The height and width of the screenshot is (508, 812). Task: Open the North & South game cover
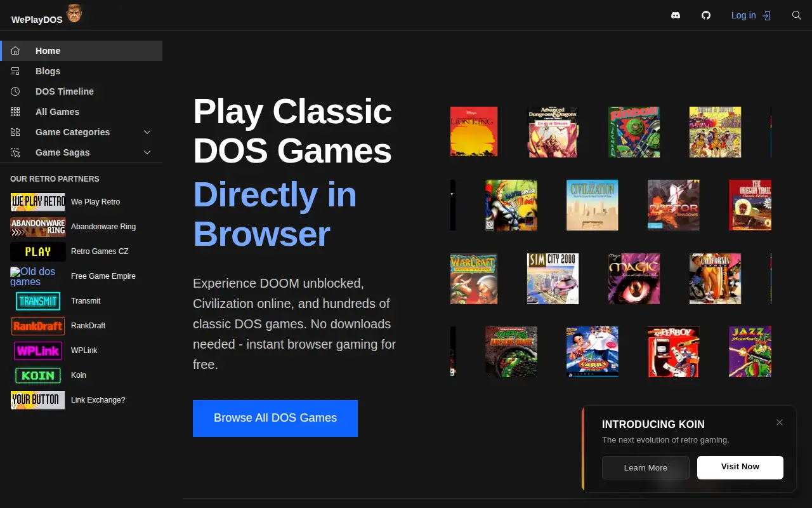tap(716, 131)
